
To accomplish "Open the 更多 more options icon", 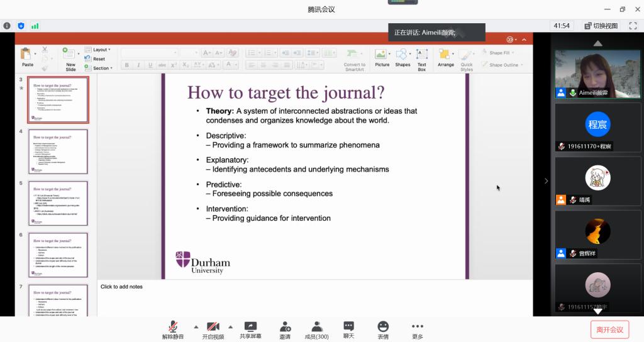I will 418,326.
